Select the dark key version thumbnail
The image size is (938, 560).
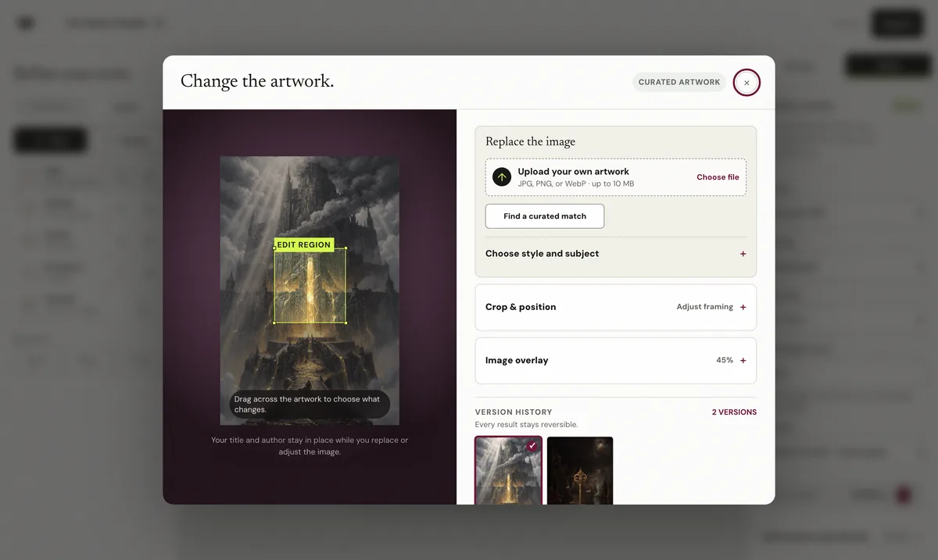[x=580, y=470]
